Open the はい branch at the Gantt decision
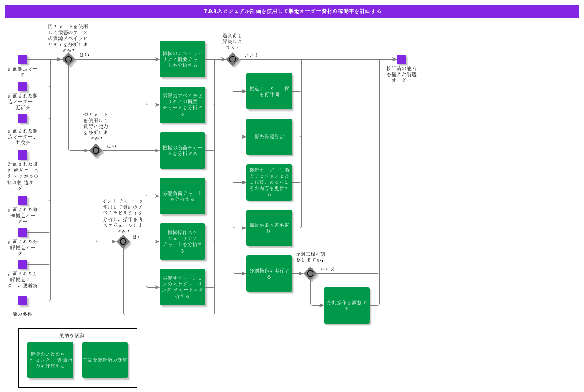584x392 pixels. tap(137, 237)
